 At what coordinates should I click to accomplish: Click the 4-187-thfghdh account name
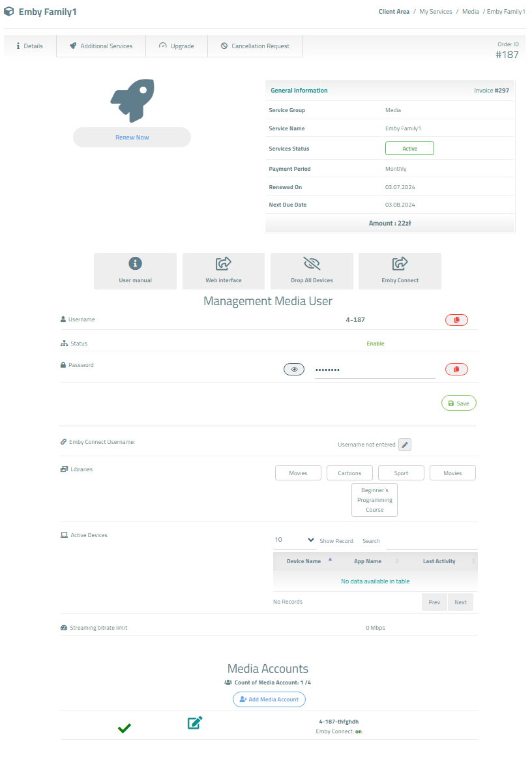point(338,722)
